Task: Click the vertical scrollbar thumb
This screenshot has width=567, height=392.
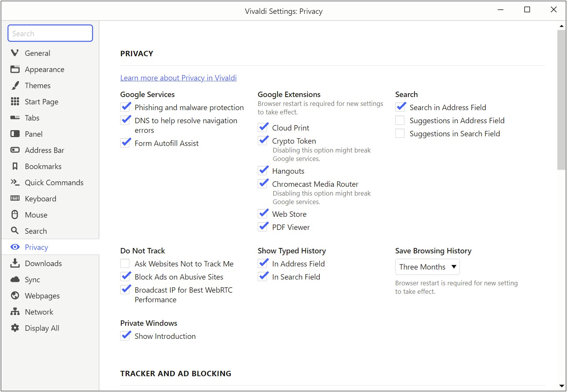Action: 561,100
